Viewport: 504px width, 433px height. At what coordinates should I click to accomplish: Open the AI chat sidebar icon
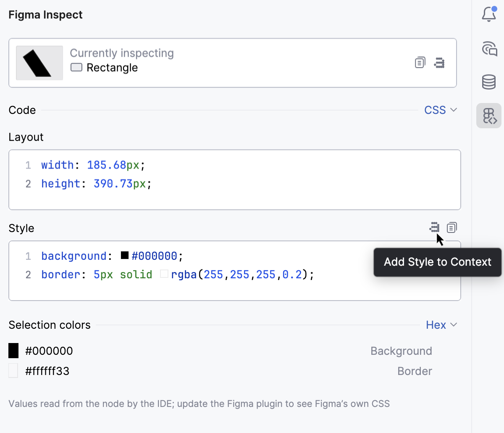coord(489,49)
